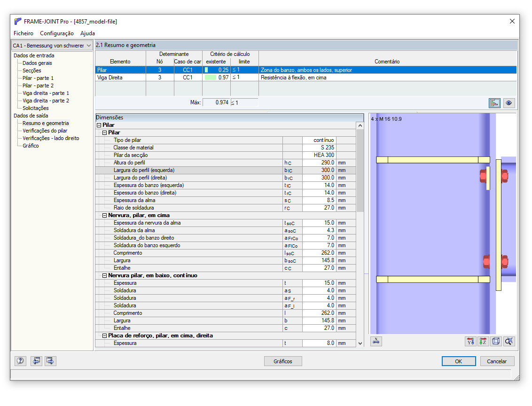This screenshot has width=532, height=406.
Task: Select Largura do perfil (direita) row
Action: pos(226,178)
